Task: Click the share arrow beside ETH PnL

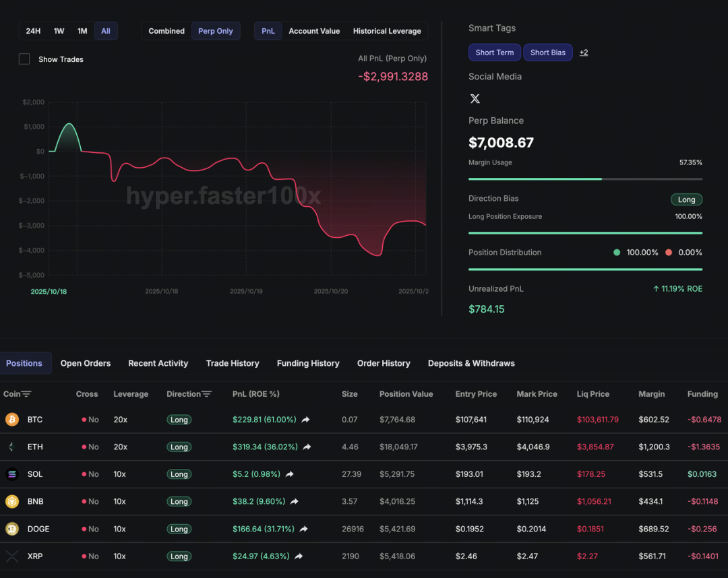Action: click(x=307, y=447)
